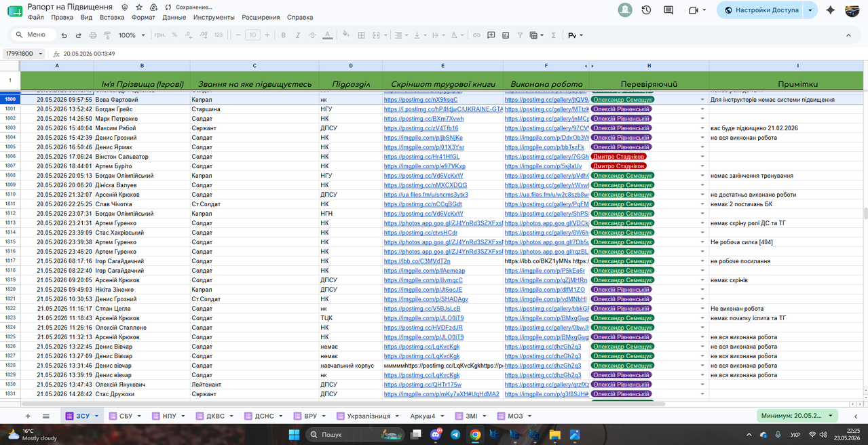
Task: Open the all sheets list icon
Action: click(x=46, y=416)
